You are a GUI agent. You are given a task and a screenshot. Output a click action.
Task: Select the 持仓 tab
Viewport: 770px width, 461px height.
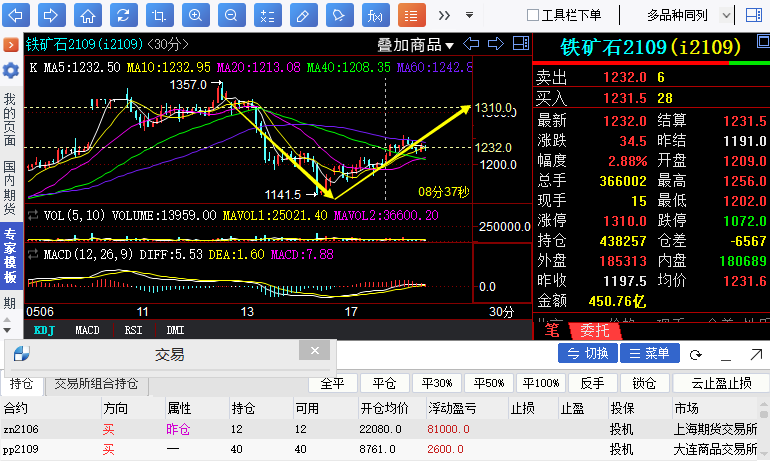coord(21,383)
